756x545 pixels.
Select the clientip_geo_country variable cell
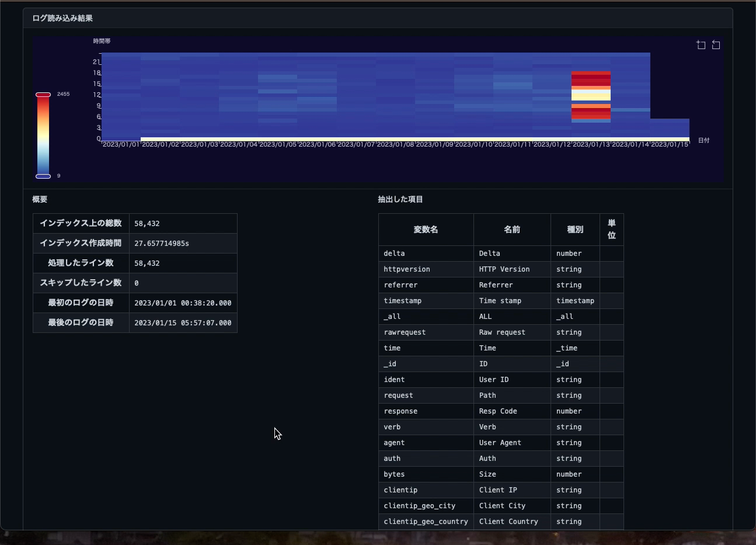[426, 522]
